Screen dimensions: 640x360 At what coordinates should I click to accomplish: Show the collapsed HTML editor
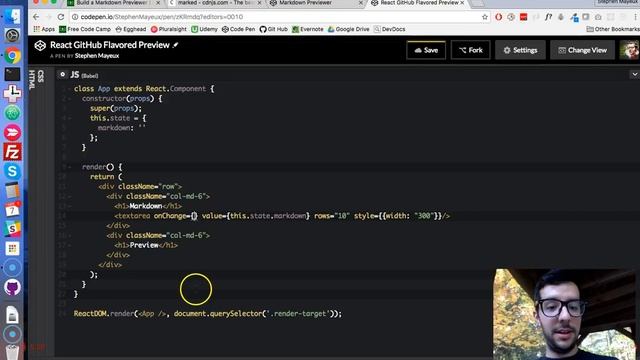pos(32,80)
